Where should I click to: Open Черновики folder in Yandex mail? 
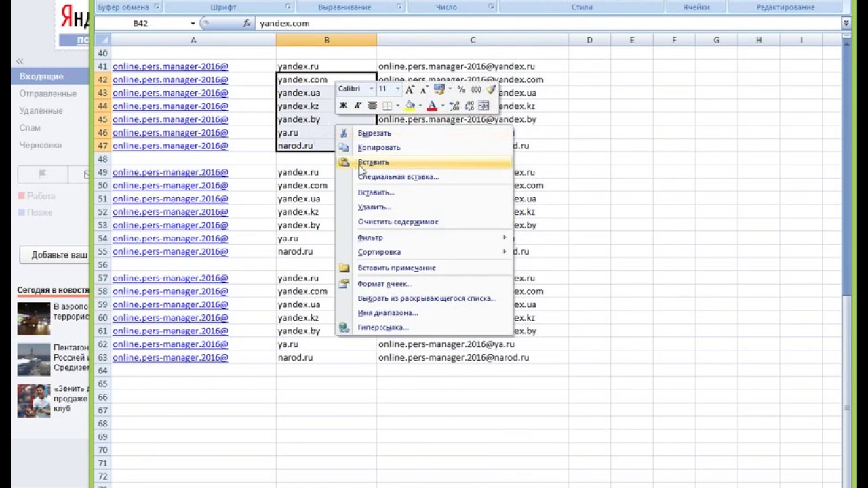tap(41, 145)
